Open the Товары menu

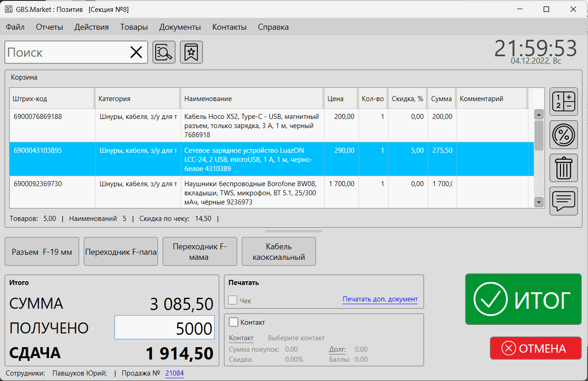(x=134, y=27)
